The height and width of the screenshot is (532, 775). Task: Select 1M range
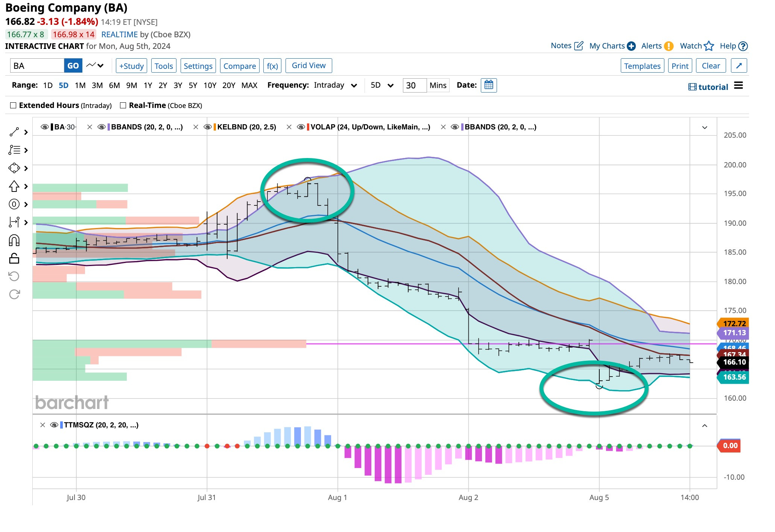[80, 85]
